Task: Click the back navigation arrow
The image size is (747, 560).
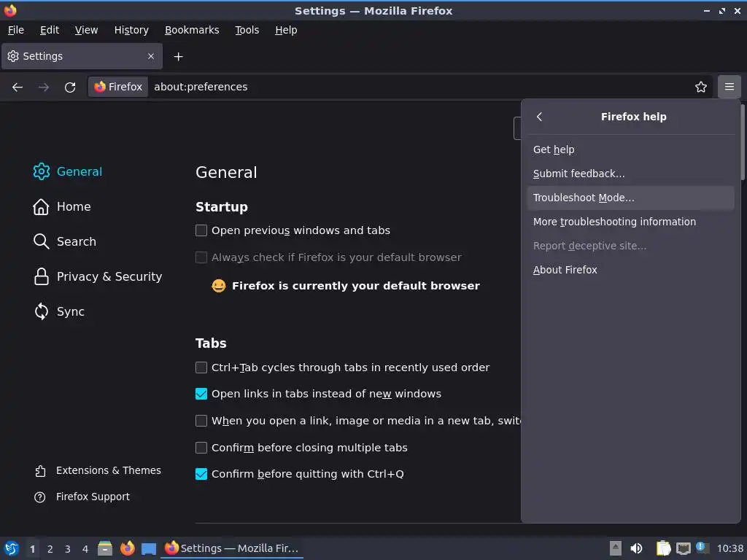Action: coord(18,87)
